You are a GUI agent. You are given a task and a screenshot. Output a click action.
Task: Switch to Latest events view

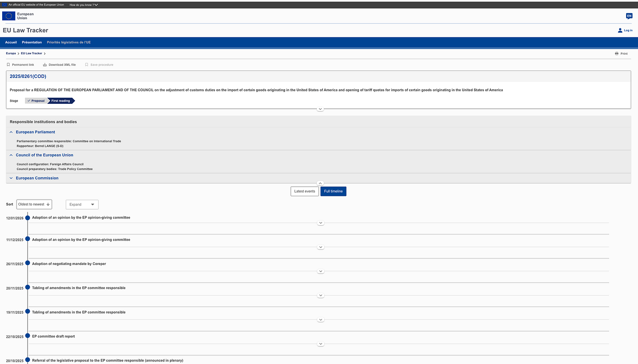pyautogui.click(x=305, y=191)
